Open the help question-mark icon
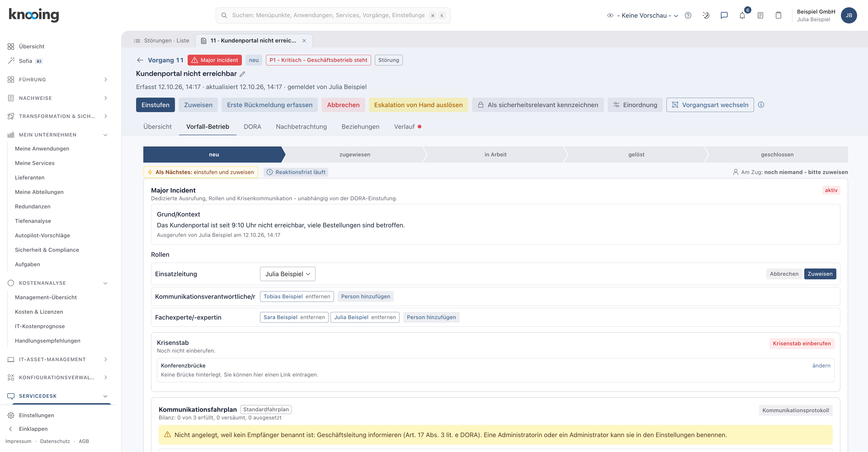868x452 pixels. pos(688,16)
